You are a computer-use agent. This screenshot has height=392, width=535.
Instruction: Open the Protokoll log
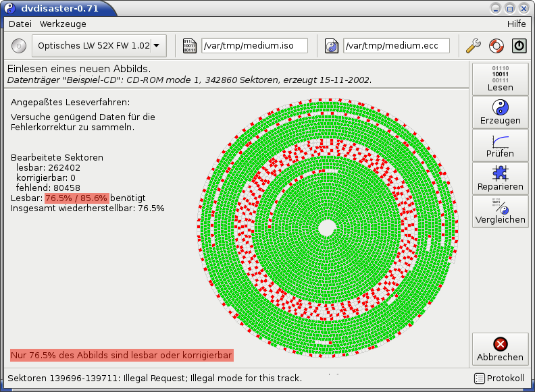coord(499,378)
